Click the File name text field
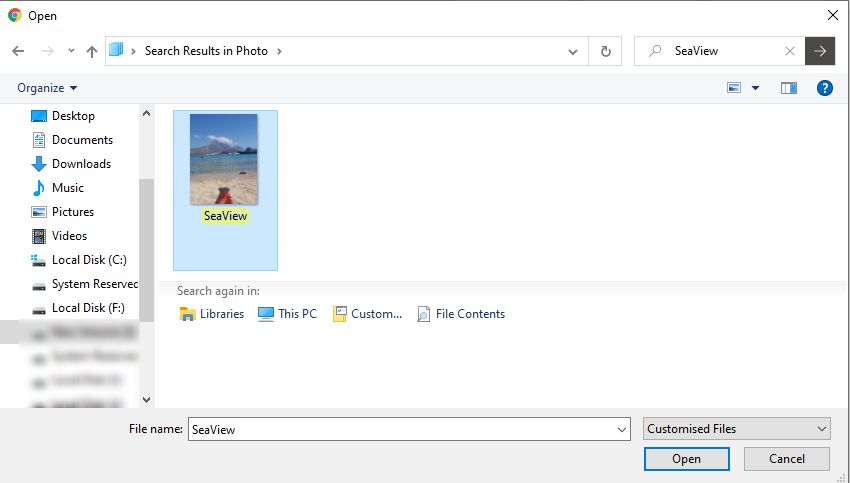Screen dimensions: 850x483 400,429
